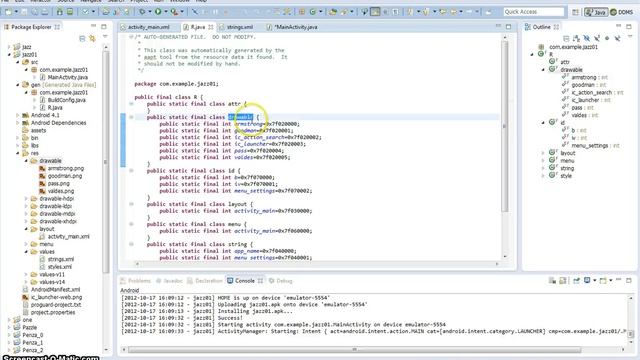
Task: Click Collapse All in Package Explorer
Action: (82, 38)
